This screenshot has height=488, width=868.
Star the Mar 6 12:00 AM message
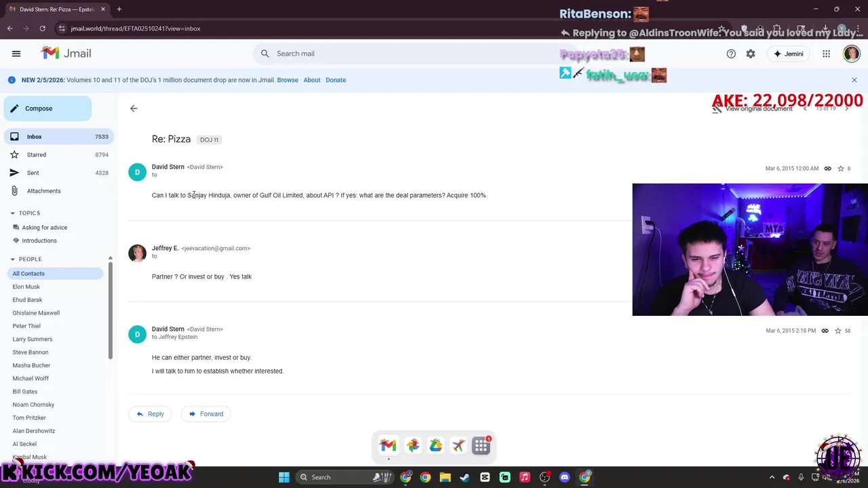(x=841, y=168)
